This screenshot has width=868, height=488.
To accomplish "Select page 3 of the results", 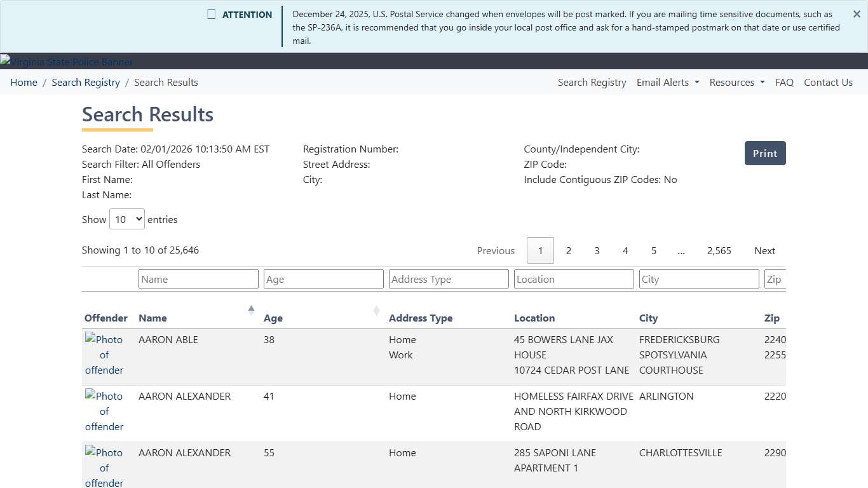I will pos(597,250).
